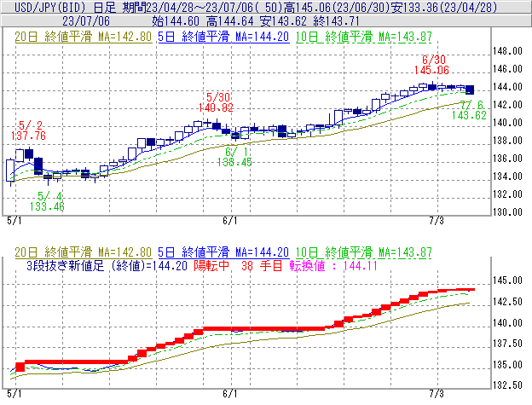Click the 140.00 axis label in lower chart
The image size is (532, 405).
[507, 323]
